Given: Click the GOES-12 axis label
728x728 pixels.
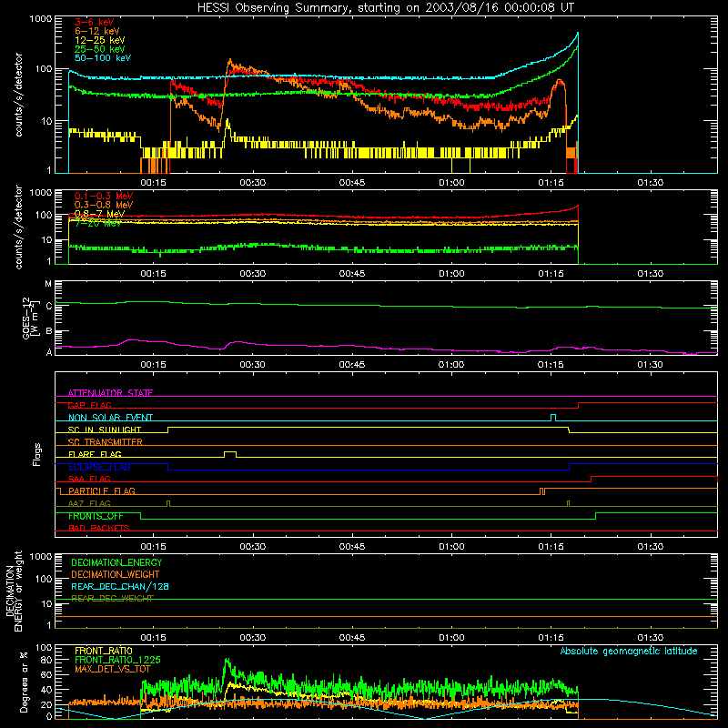Looking at the screenshot, I should coord(29,318).
